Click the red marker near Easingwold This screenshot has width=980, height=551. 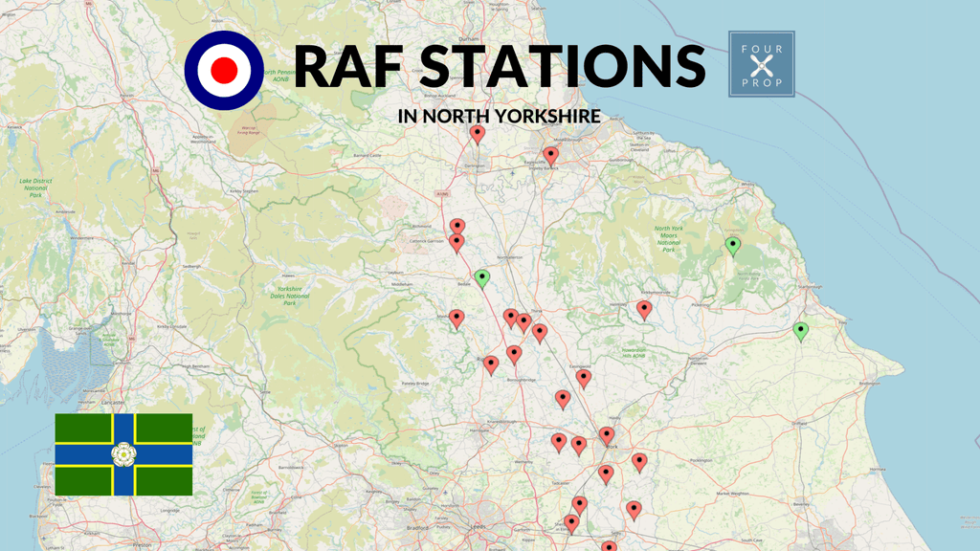pos(584,375)
